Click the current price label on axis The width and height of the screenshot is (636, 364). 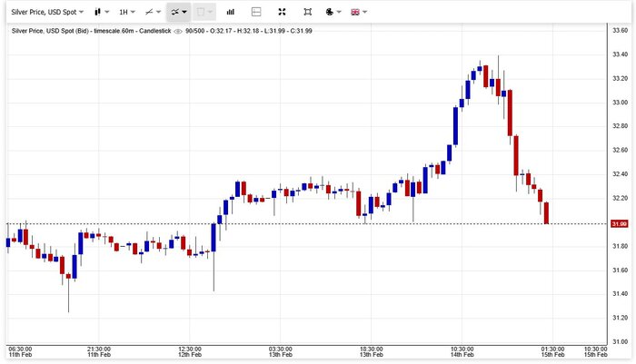pyautogui.click(x=619, y=223)
